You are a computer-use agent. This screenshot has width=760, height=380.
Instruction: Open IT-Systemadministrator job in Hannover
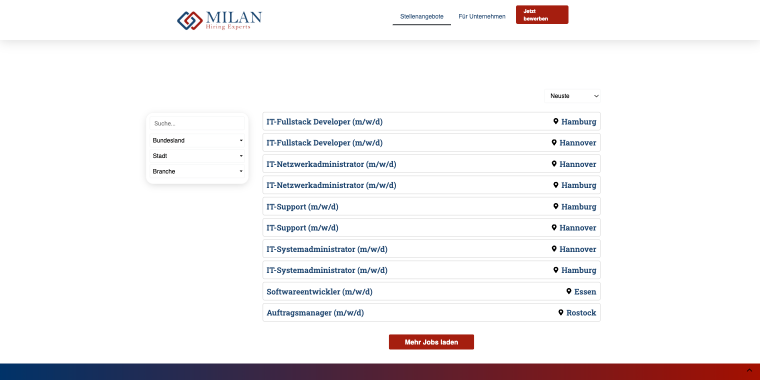pos(431,249)
